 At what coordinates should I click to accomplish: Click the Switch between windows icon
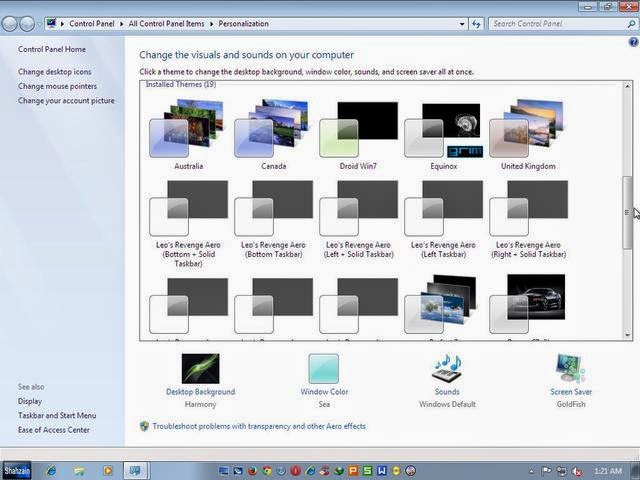tap(238, 471)
